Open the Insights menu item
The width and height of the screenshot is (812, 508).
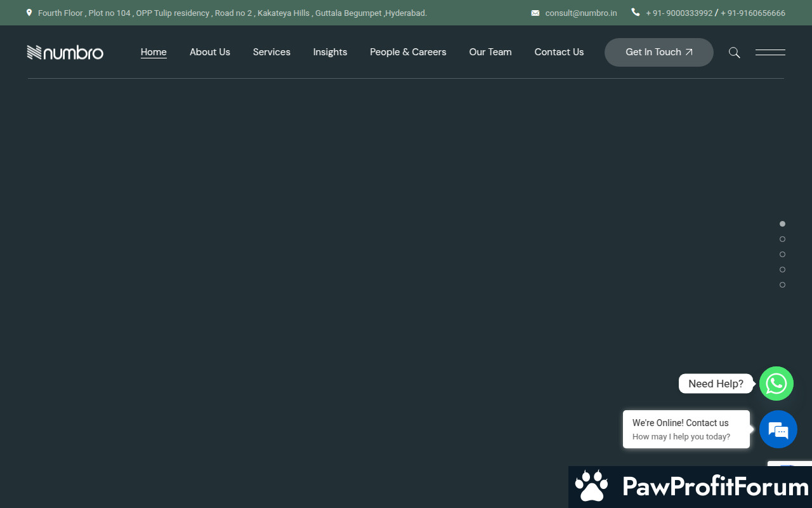point(330,52)
